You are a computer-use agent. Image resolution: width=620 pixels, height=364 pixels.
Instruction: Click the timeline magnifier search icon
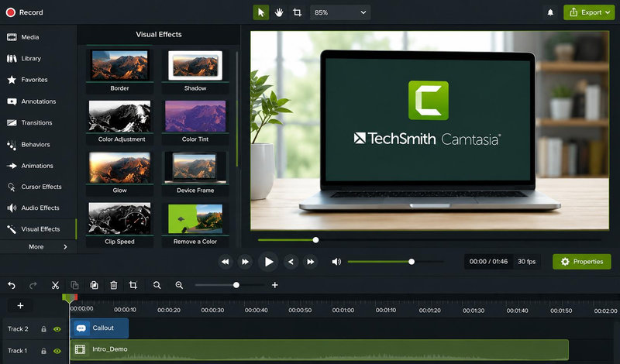(157, 285)
